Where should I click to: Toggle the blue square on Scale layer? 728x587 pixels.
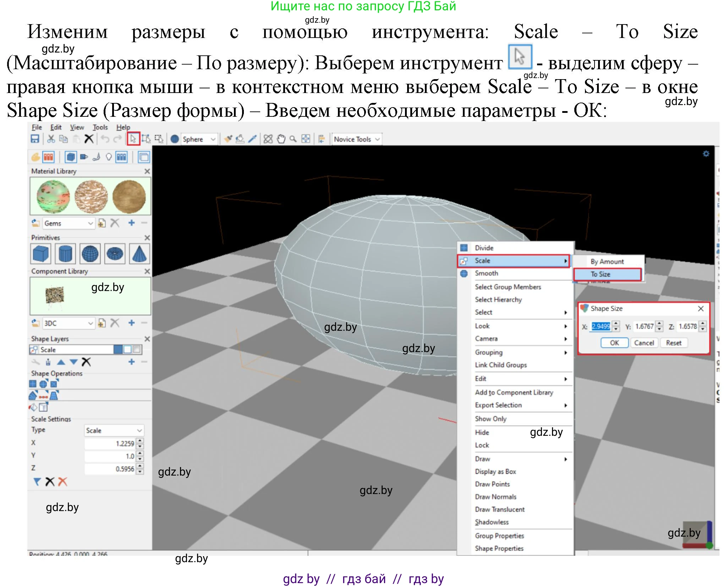coord(118,350)
